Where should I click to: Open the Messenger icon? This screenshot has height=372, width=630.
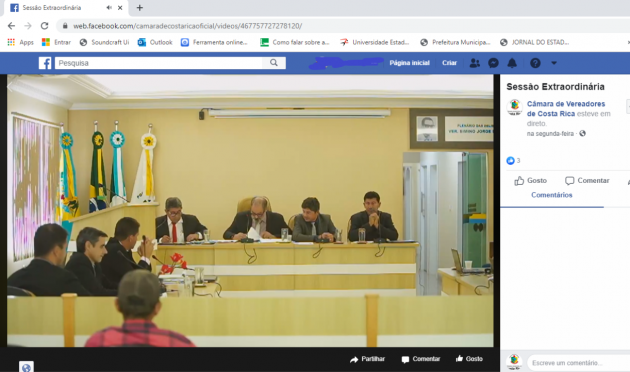point(493,63)
